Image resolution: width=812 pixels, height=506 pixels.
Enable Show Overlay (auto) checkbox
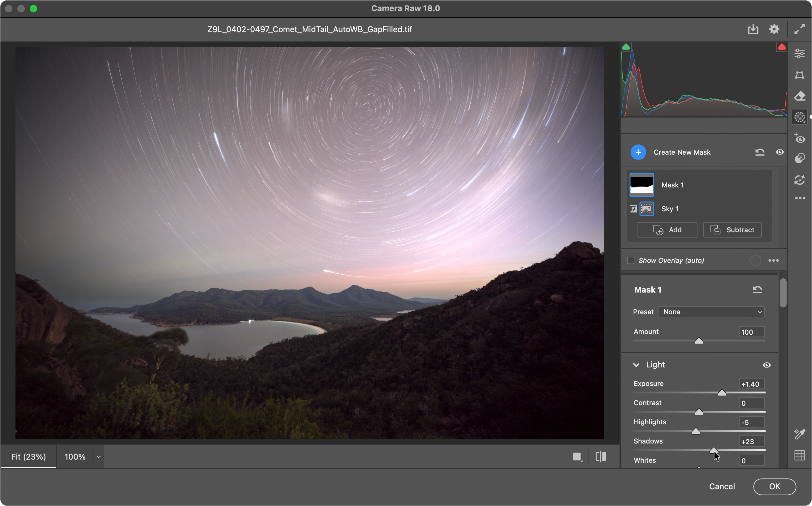pyautogui.click(x=631, y=260)
